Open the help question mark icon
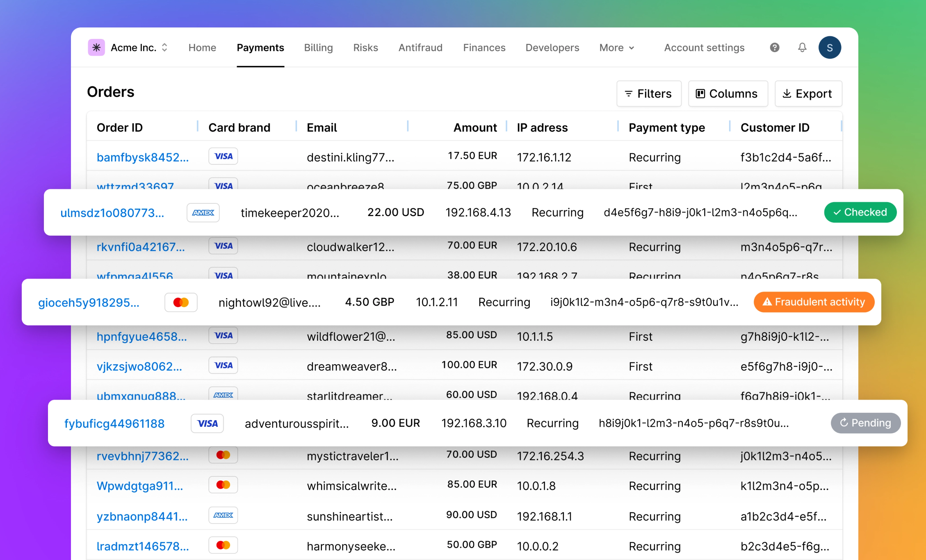Viewport: 926px width, 560px height. click(x=775, y=48)
